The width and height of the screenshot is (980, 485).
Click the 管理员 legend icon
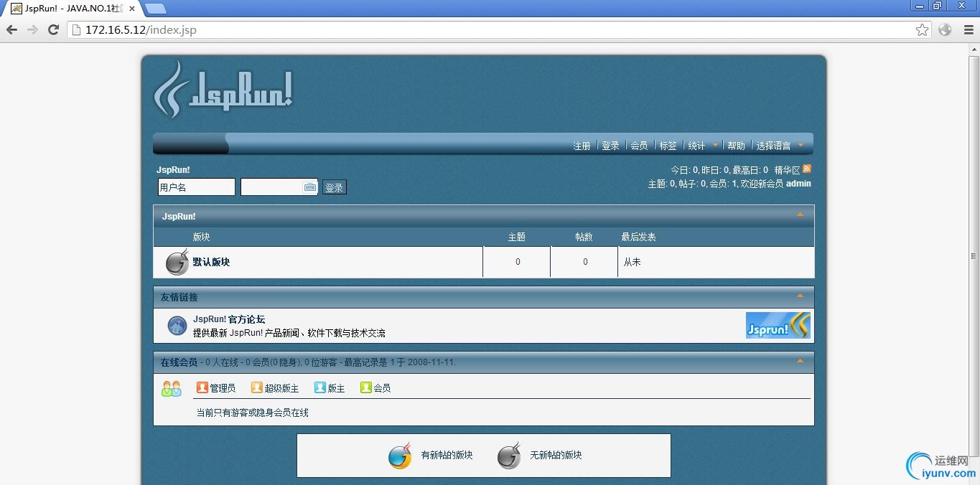202,387
